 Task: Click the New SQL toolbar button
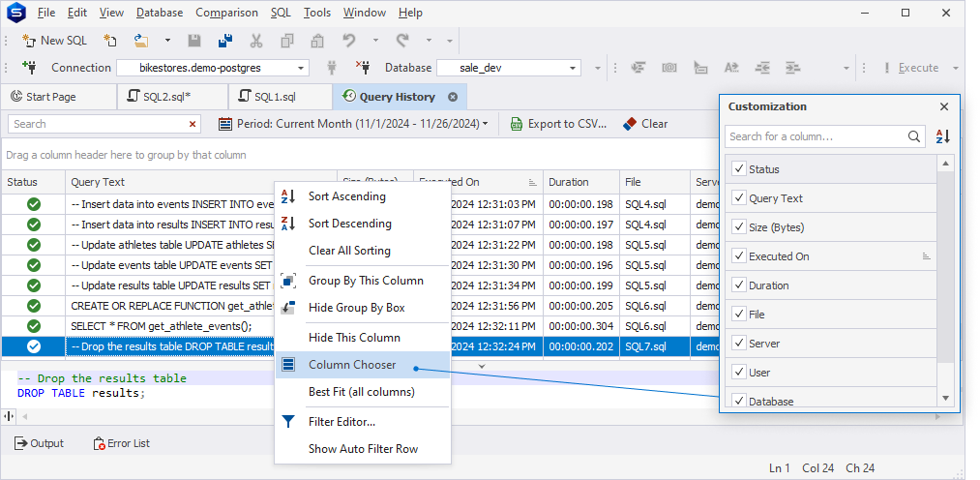54,41
